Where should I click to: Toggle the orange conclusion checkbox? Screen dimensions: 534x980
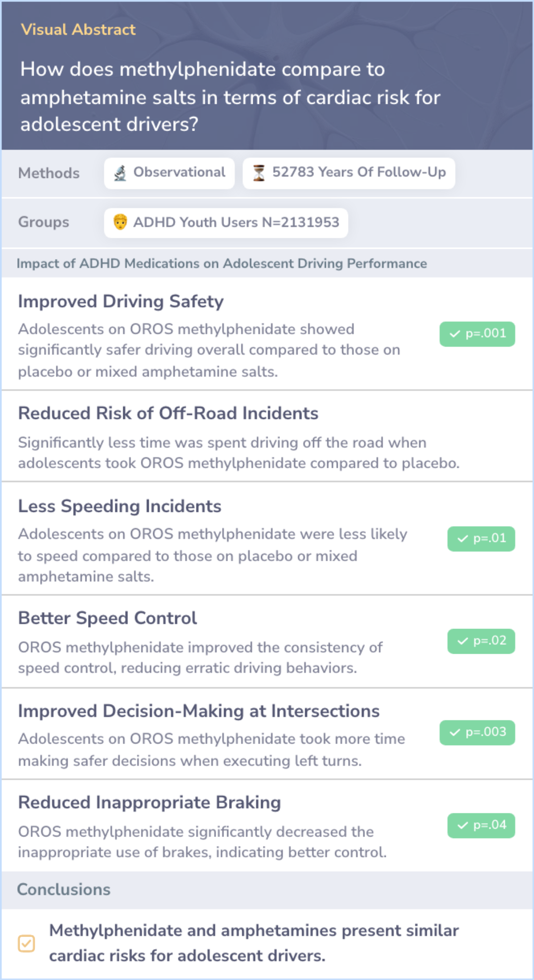27,943
